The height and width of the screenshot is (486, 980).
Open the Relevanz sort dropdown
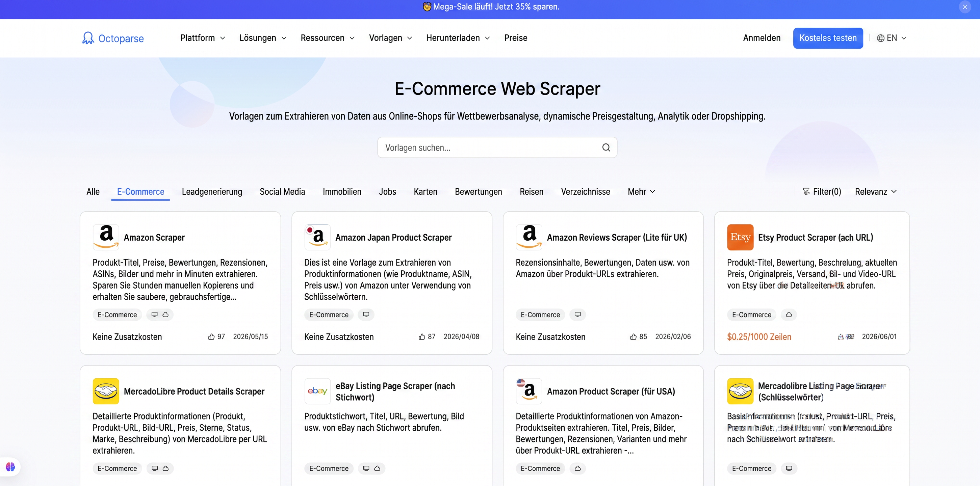pos(876,192)
